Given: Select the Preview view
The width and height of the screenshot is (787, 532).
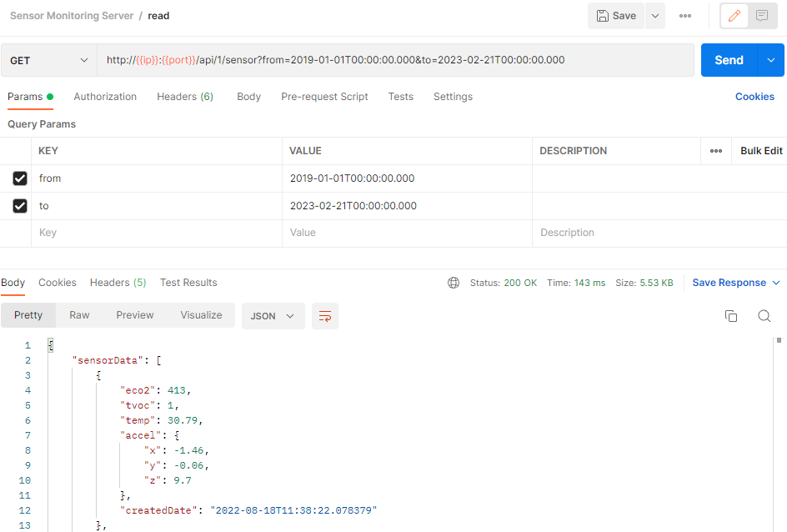Looking at the screenshot, I should pos(134,315).
